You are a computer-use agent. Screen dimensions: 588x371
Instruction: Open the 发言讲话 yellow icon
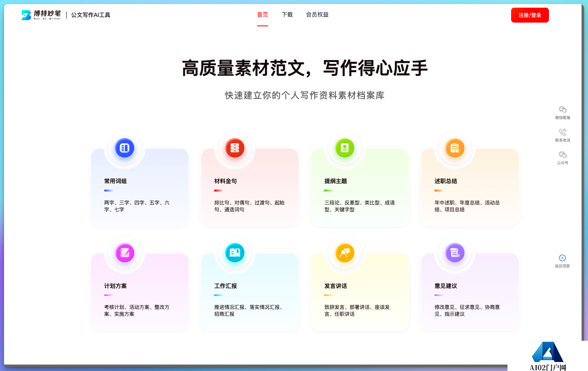point(345,253)
